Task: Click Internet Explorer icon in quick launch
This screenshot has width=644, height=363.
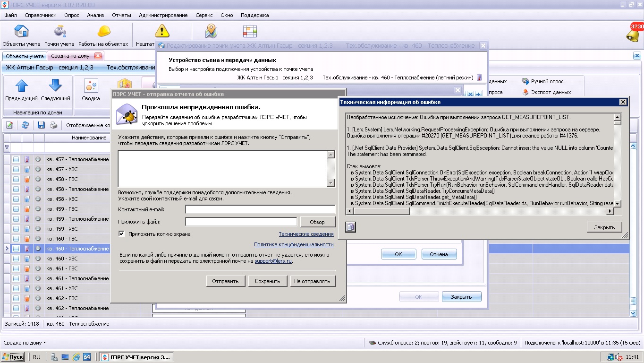Action: (x=76, y=357)
